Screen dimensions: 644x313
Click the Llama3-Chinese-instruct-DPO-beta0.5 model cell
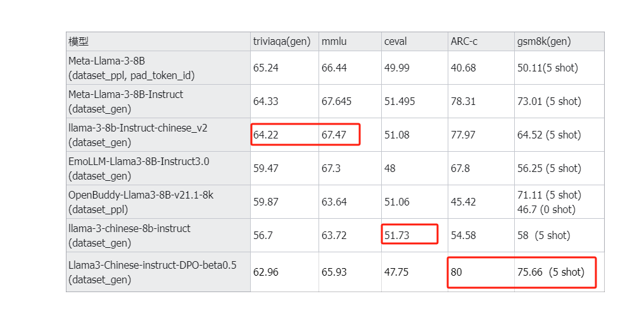(x=158, y=272)
